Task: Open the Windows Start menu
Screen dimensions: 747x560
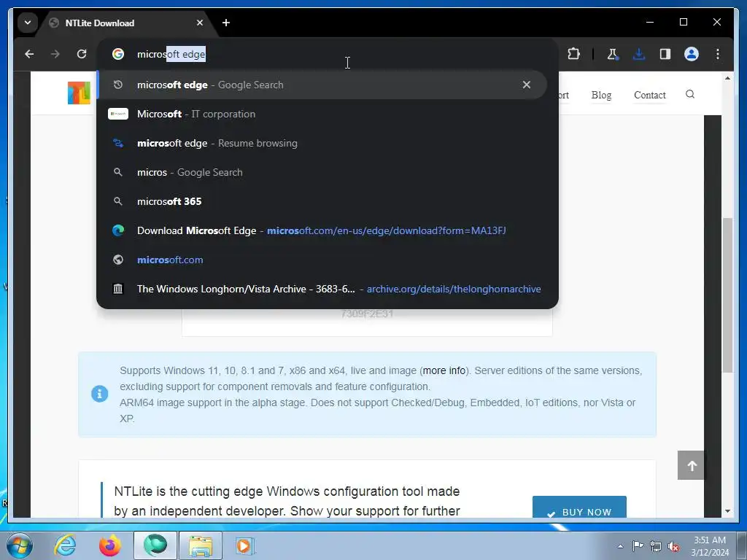Action: 19,545
